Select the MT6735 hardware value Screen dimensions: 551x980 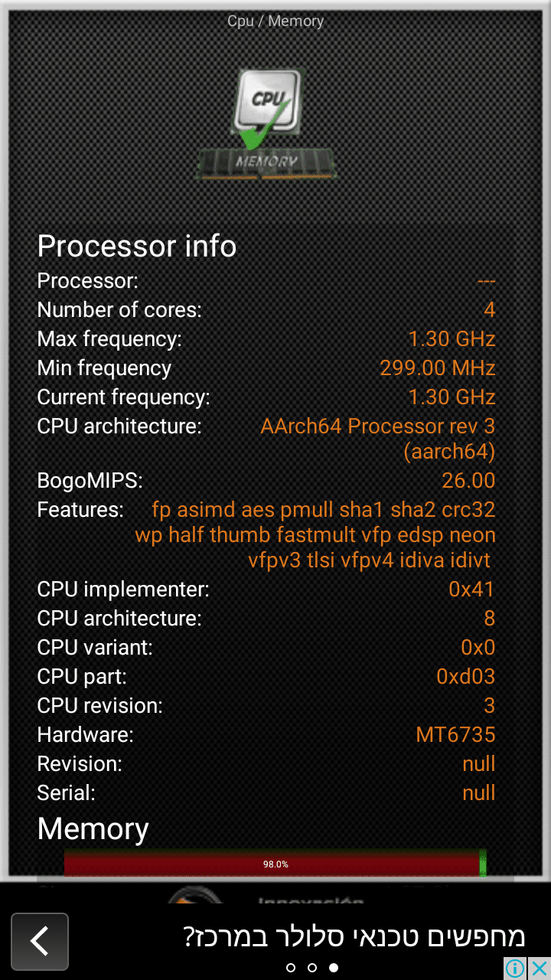(x=455, y=735)
